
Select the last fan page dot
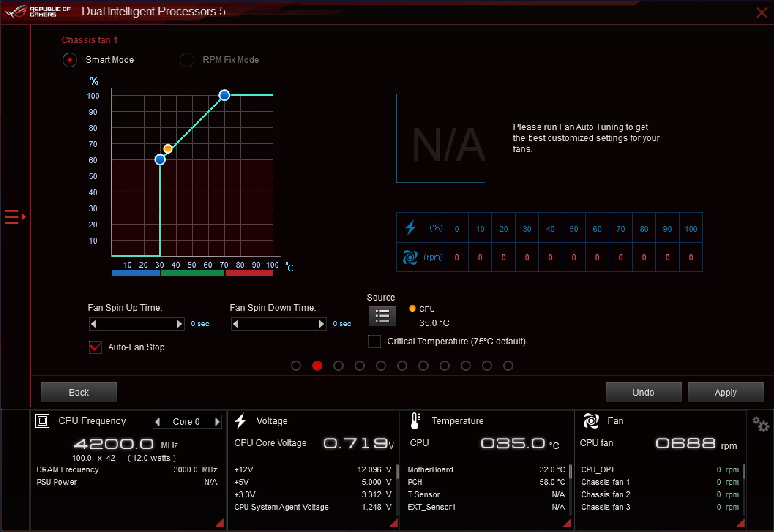click(508, 366)
